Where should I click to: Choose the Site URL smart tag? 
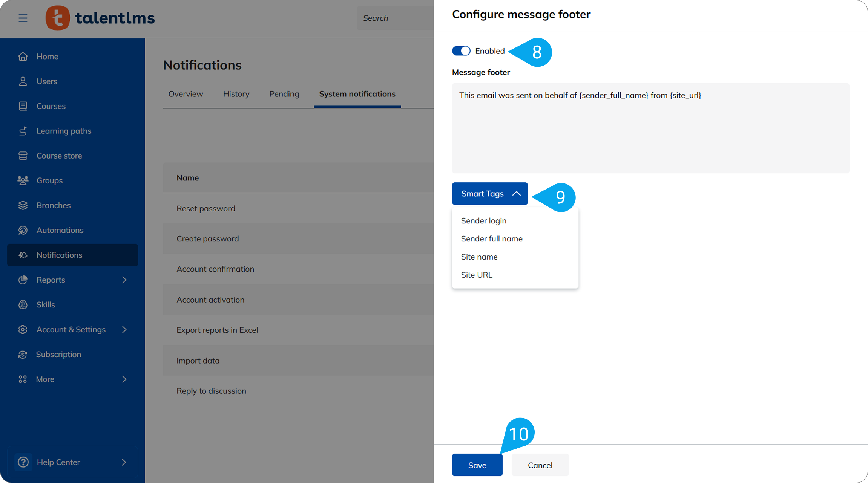pyautogui.click(x=476, y=275)
